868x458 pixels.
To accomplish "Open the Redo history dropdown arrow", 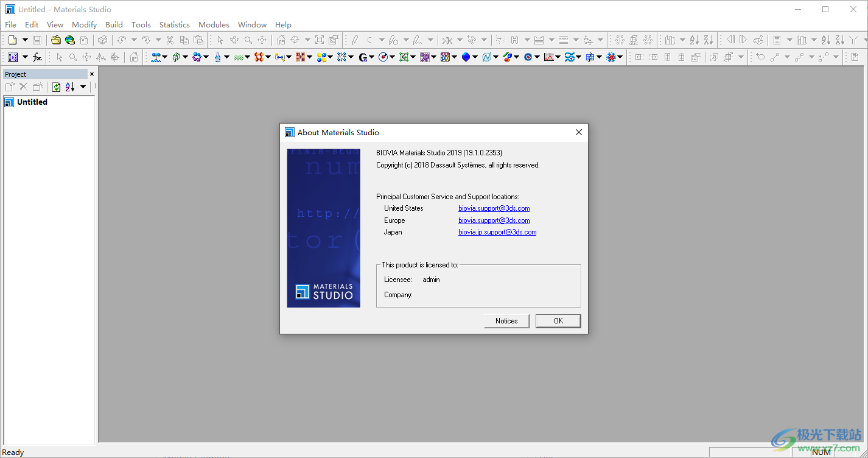I will pos(158,40).
